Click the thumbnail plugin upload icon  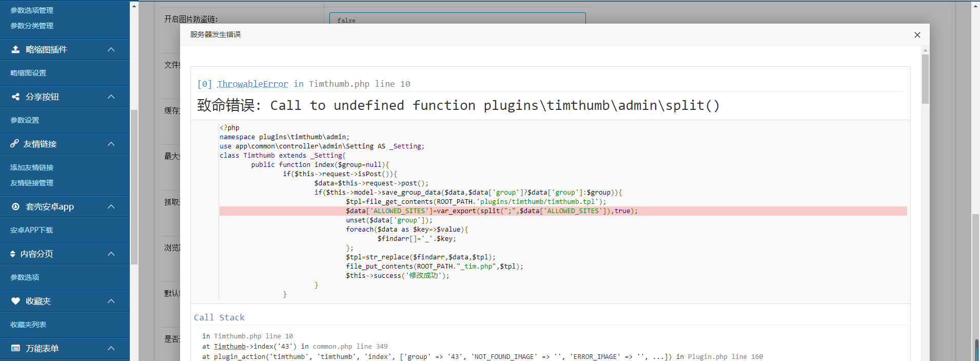15,49
